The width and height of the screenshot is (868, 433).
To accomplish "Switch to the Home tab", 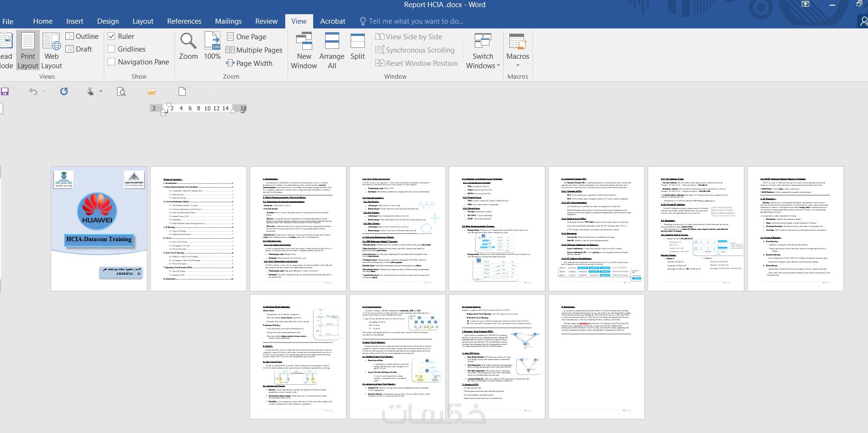I will point(43,21).
